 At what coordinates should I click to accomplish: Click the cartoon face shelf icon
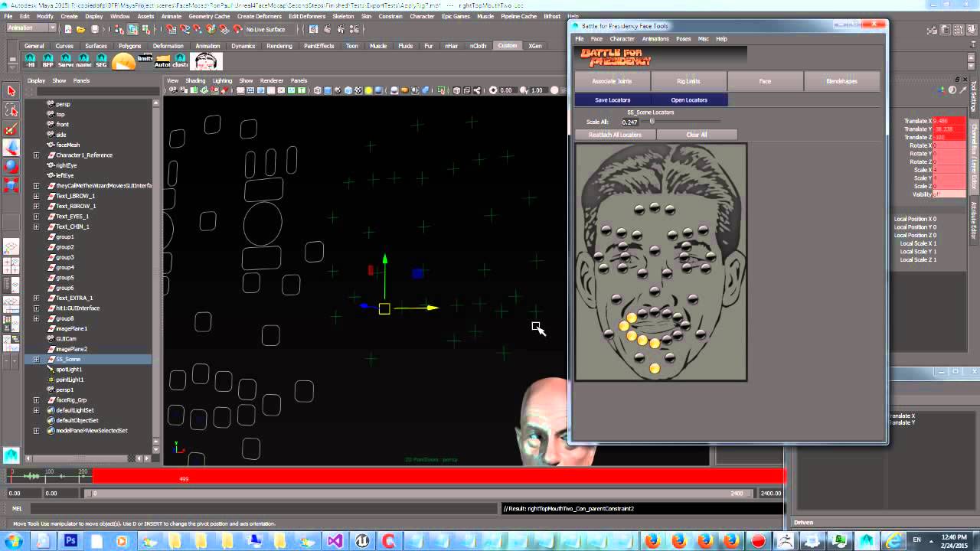207,61
